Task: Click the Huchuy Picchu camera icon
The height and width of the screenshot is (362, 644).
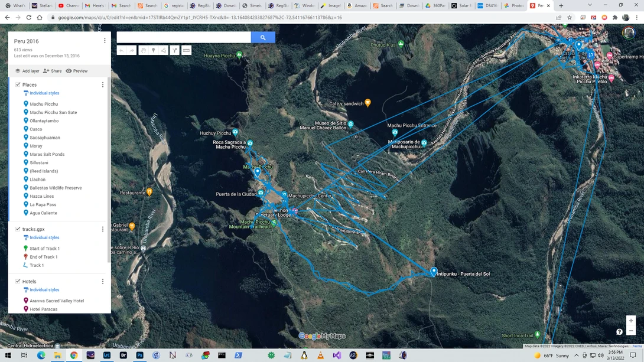Action: (x=235, y=132)
